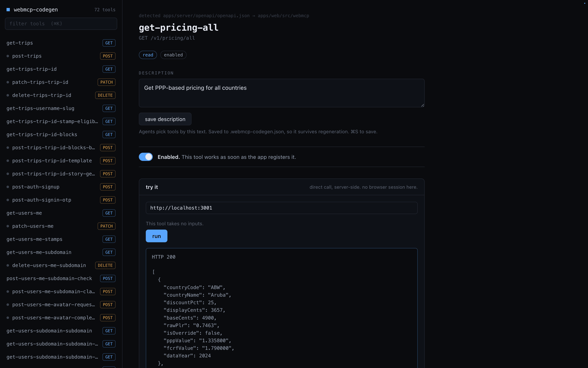Select get-trips-trip-id tool
The image size is (588, 368).
[x=61, y=69]
